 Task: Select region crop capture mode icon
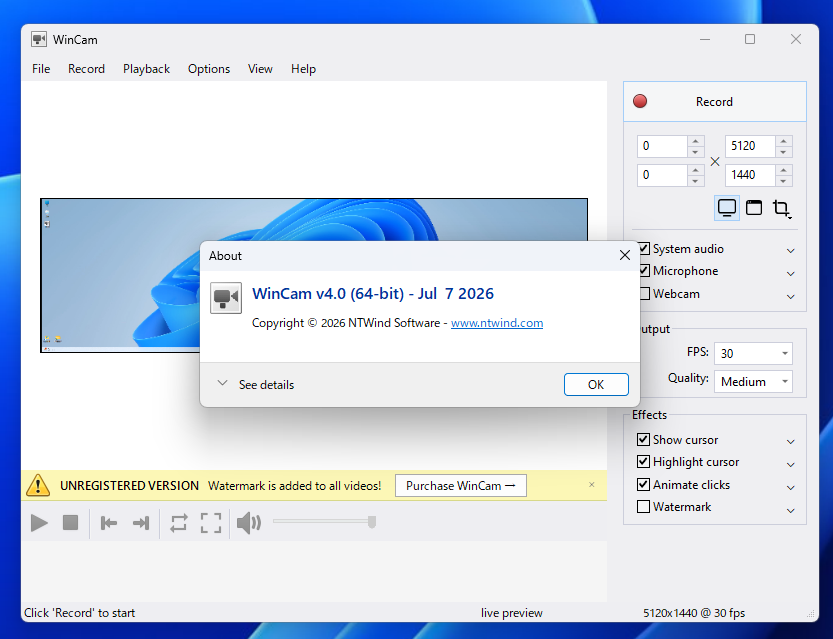tap(781, 208)
